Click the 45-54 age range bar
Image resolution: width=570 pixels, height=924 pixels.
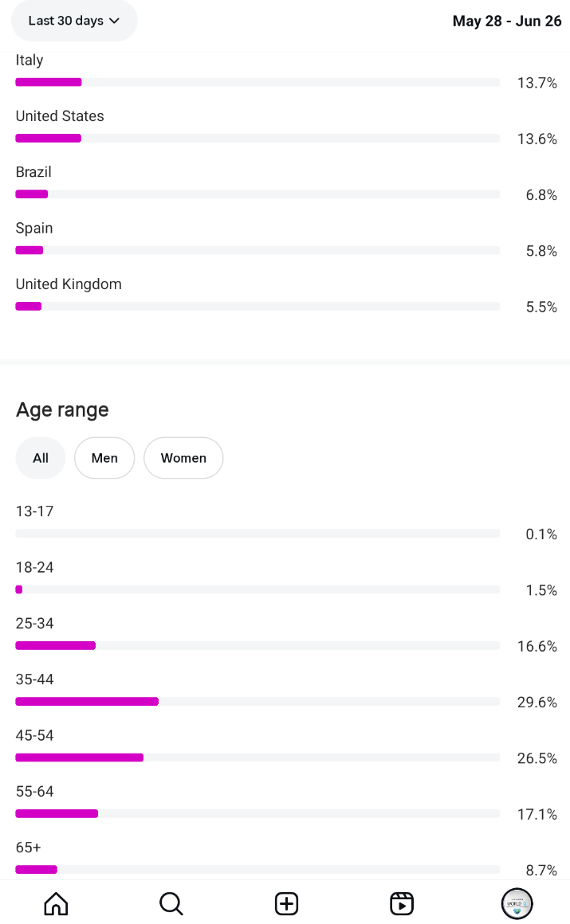pos(257,758)
